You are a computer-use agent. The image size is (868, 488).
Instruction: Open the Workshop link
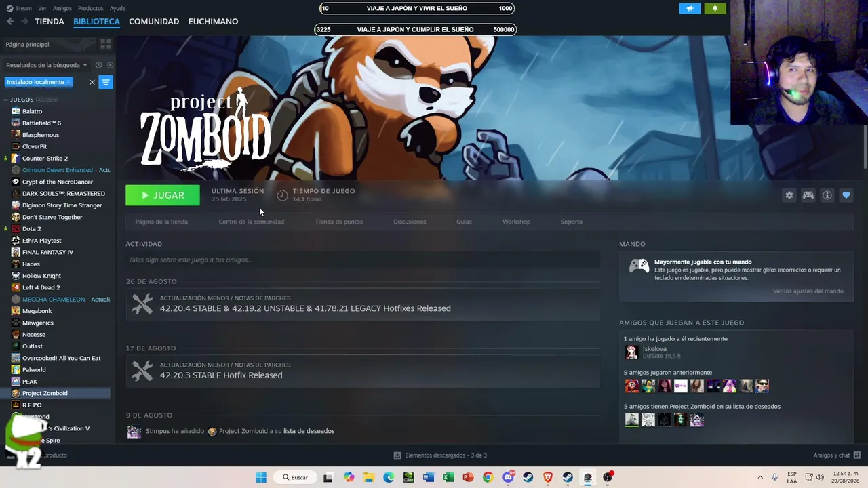tap(516, 222)
